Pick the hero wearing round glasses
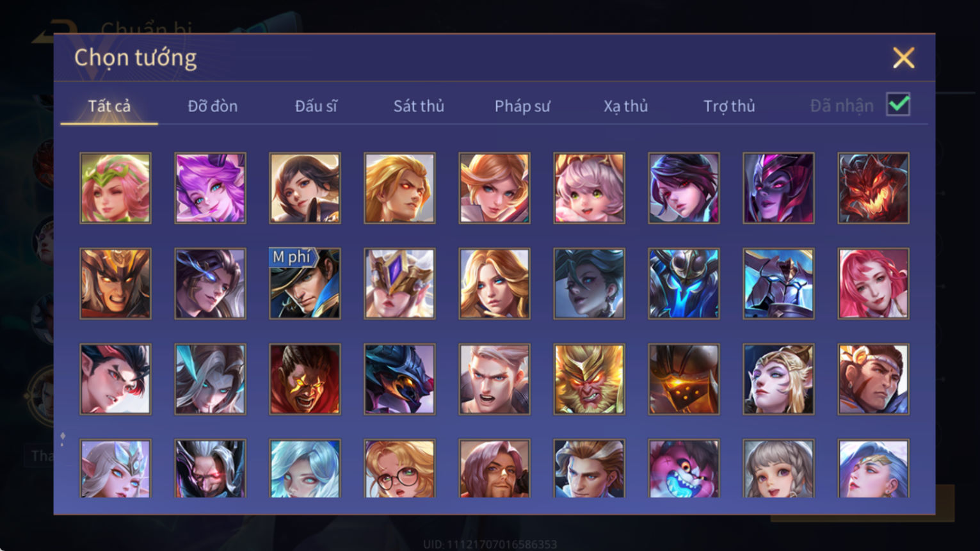The width and height of the screenshot is (980, 551). pos(399,468)
